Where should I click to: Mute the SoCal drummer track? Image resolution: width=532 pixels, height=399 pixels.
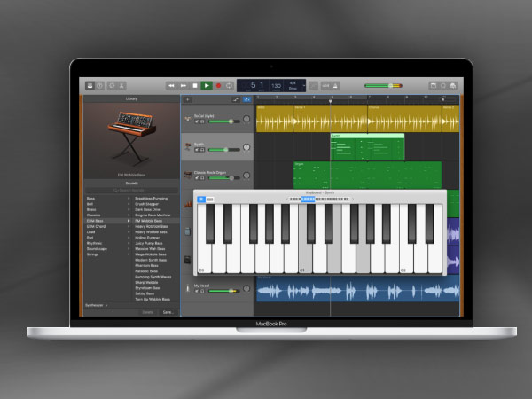point(197,121)
